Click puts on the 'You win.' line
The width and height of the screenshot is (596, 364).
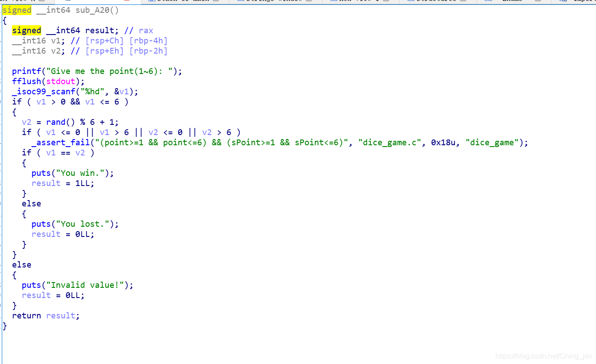[41, 173]
